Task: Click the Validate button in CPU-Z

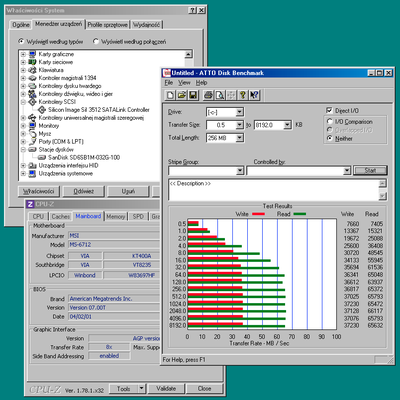Action: pos(166,388)
